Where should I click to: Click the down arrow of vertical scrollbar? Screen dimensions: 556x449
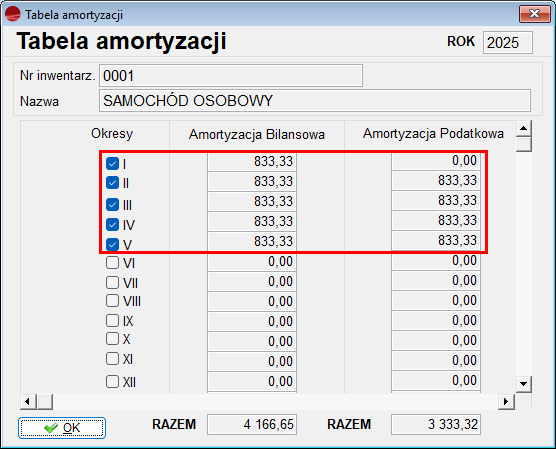[x=524, y=384]
